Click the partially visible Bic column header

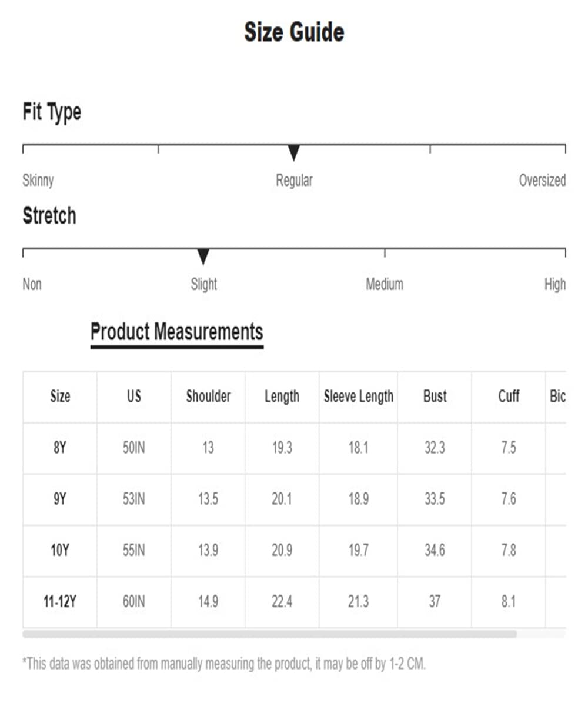[557, 397]
